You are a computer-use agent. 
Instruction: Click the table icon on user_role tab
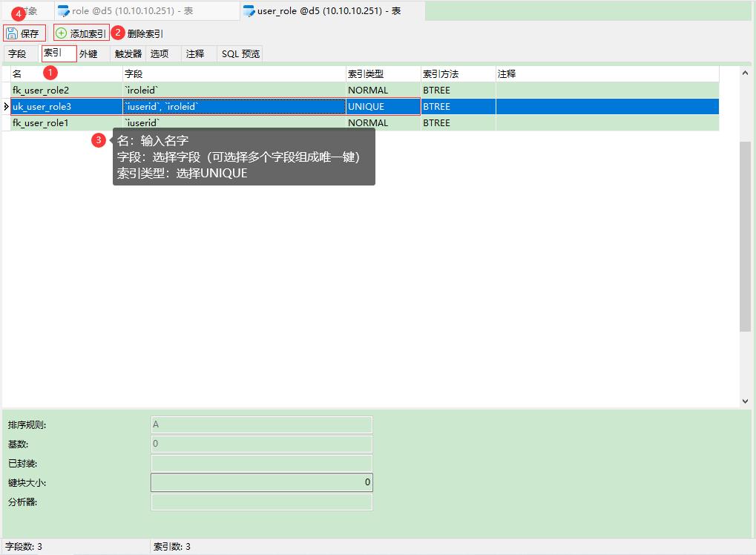pyautogui.click(x=249, y=11)
